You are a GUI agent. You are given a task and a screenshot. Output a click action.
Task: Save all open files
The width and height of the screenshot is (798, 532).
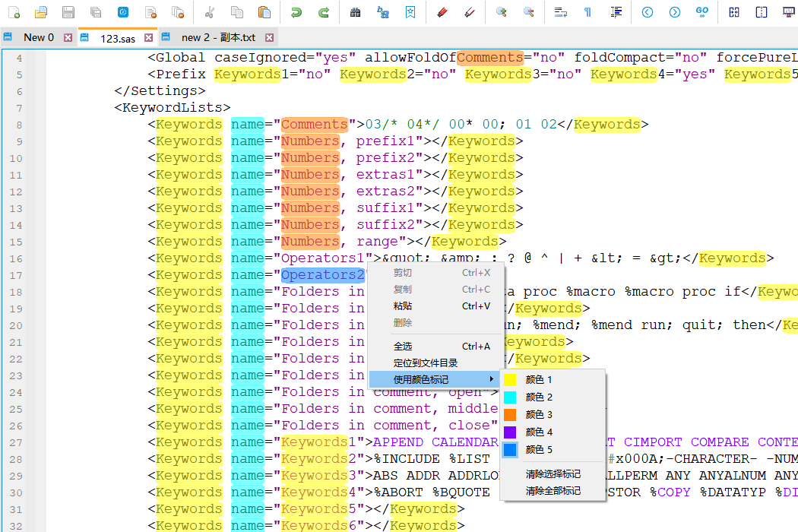pyautogui.click(x=96, y=12)
